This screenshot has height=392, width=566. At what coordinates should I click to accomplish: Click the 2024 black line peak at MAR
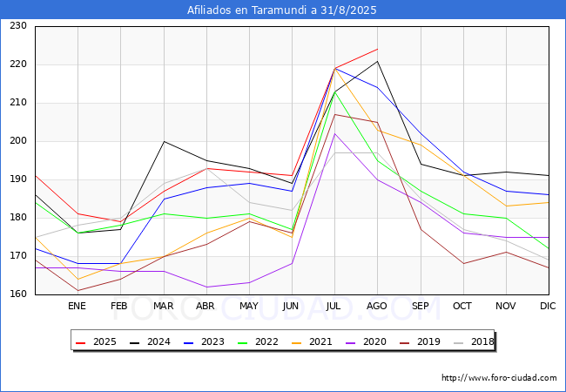(164, 141)
